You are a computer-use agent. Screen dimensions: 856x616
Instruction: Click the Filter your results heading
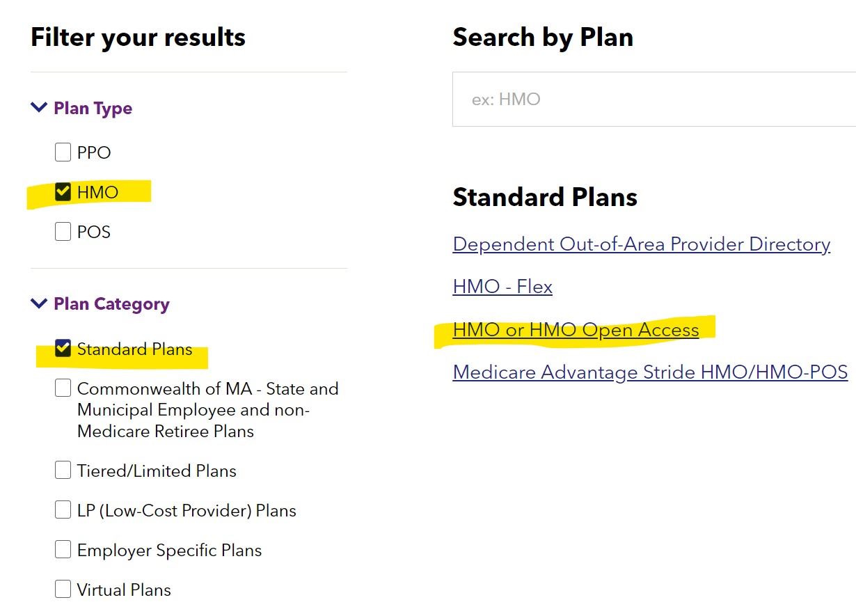[137, 37]
